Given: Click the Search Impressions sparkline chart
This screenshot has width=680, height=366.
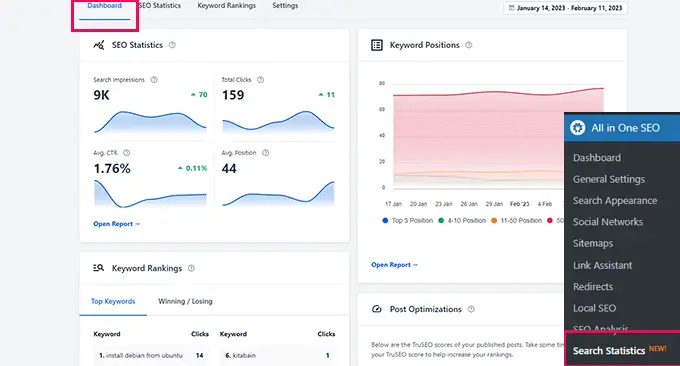Looking at the screenshot, I should (150, 122).
